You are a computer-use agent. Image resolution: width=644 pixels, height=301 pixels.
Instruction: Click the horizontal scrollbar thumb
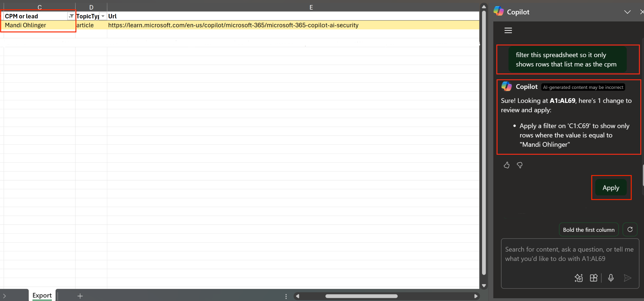click(x=361, y=296)
